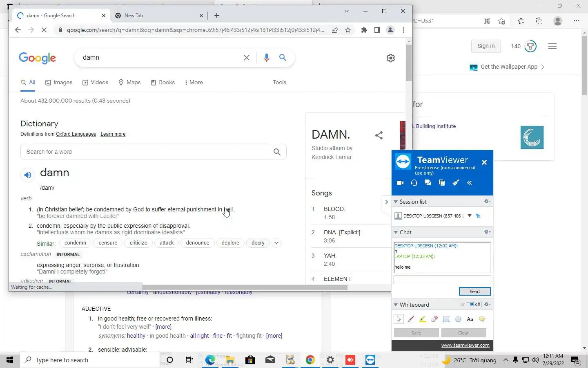Screen dimensions: 588x368
Task: Open Chrome from the taskbar
Action: pos(310,360)
